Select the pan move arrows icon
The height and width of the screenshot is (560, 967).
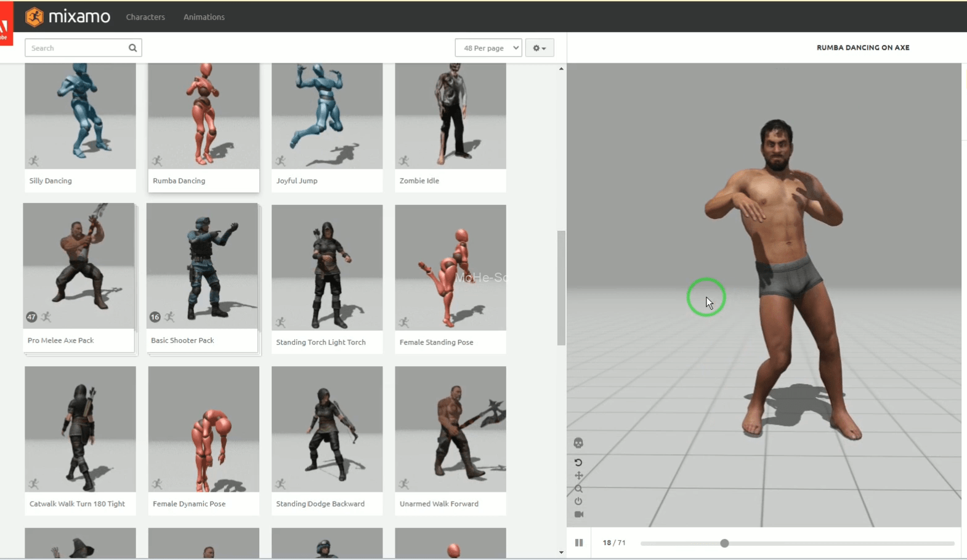coord(578,476)
